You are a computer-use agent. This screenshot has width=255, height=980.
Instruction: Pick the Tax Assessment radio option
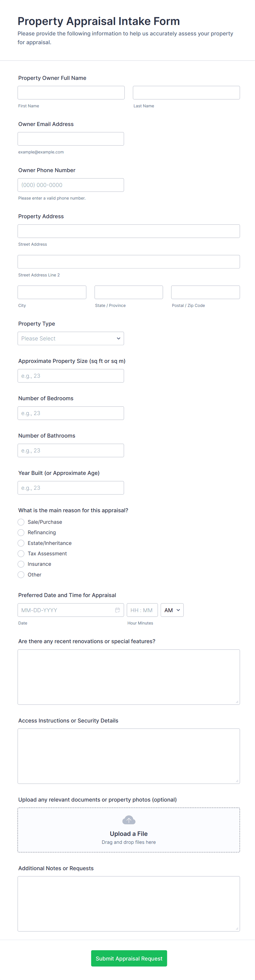point(21,553)
